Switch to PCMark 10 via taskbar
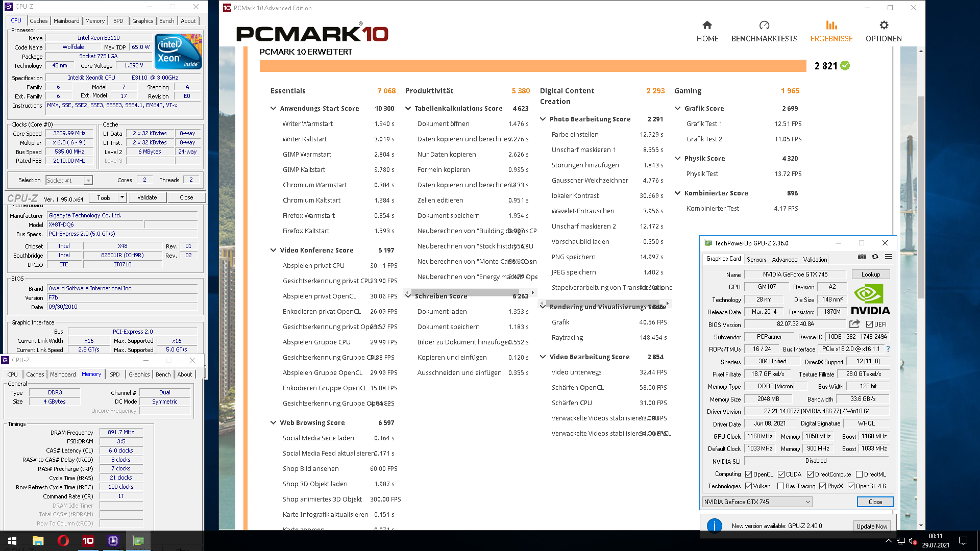 88,540
